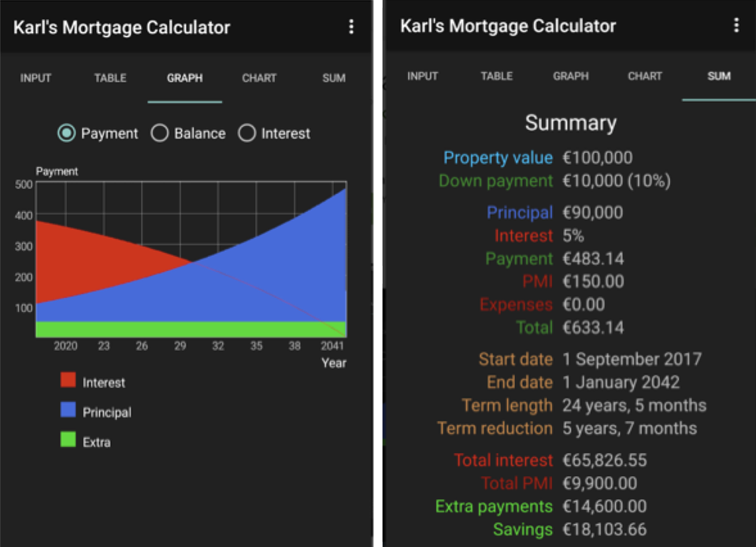Click the 2020 year axis label
Viewport: 756px width, 547px height.
pos(65,346)
